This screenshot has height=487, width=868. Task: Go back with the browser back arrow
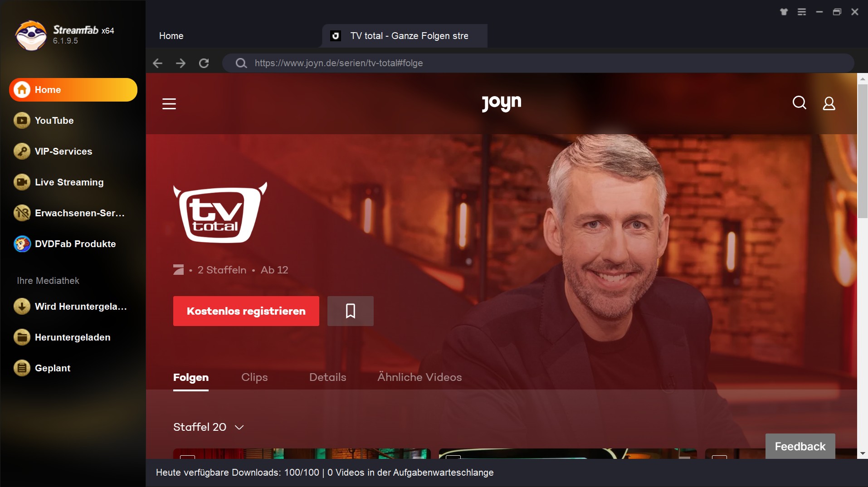[157, 63]
